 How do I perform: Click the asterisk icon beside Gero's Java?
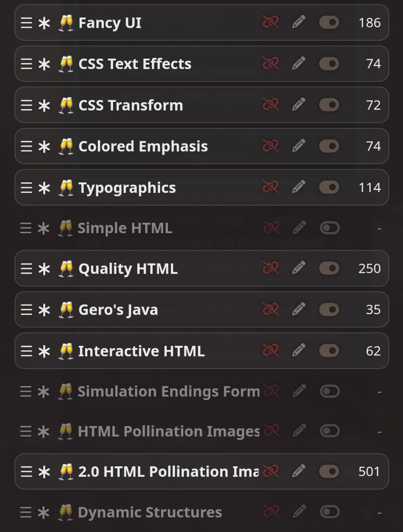(x=44, y=310)
